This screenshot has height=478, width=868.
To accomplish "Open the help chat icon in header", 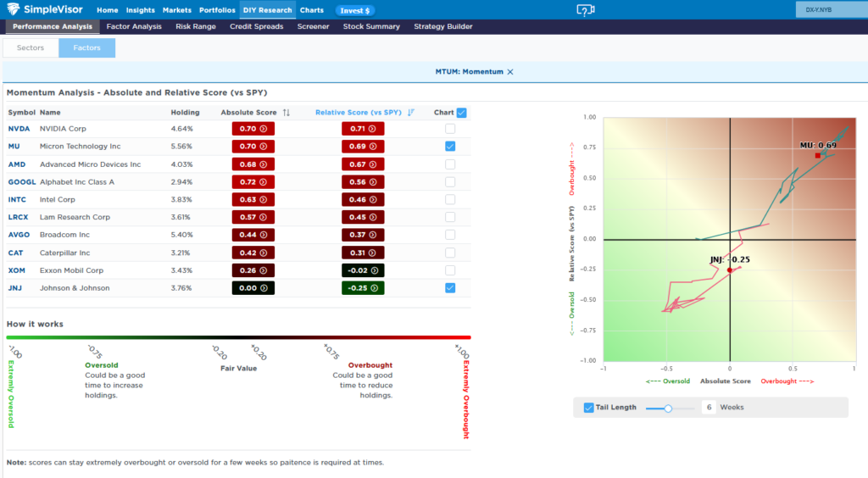I will 585,10.
